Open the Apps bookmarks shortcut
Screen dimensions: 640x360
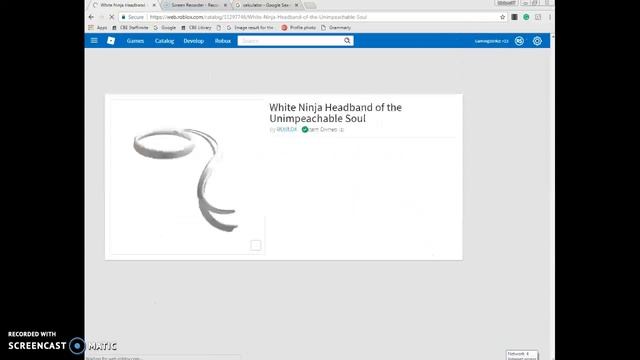(98, 28)
